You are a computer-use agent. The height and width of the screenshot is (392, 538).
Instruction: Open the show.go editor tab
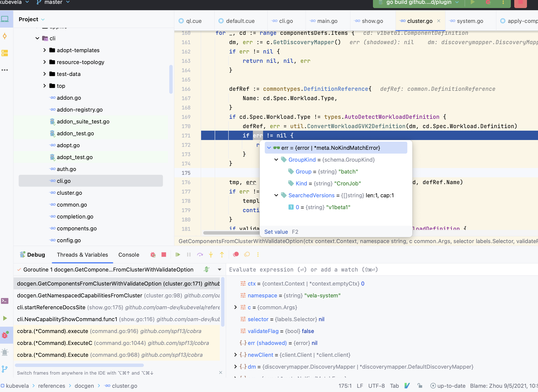point(372,21)
